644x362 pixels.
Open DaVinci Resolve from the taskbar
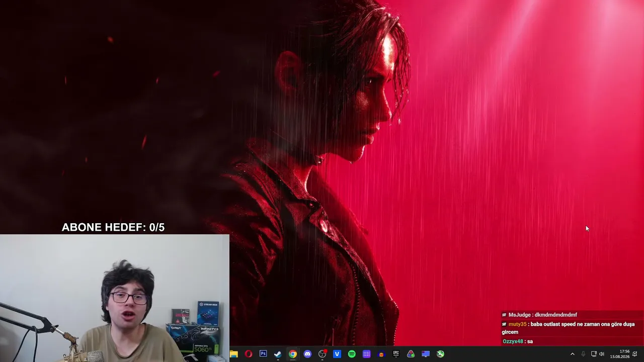click(x=411, y=354)
